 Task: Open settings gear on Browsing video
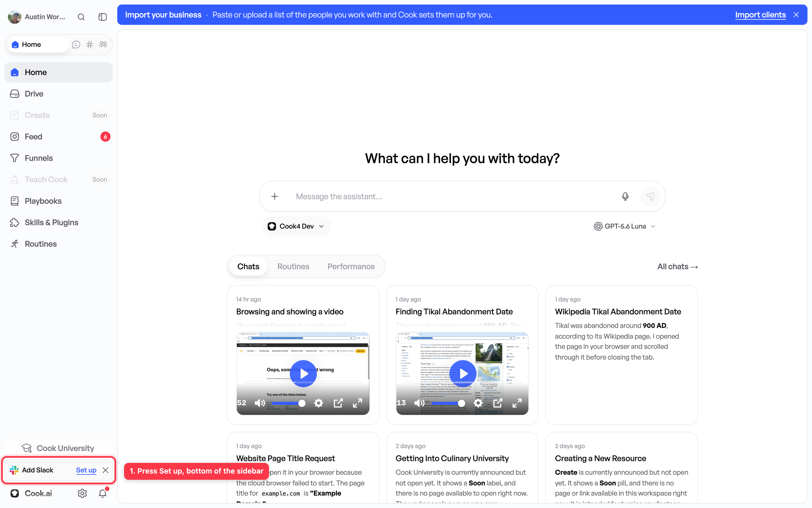tap(319, 403)
